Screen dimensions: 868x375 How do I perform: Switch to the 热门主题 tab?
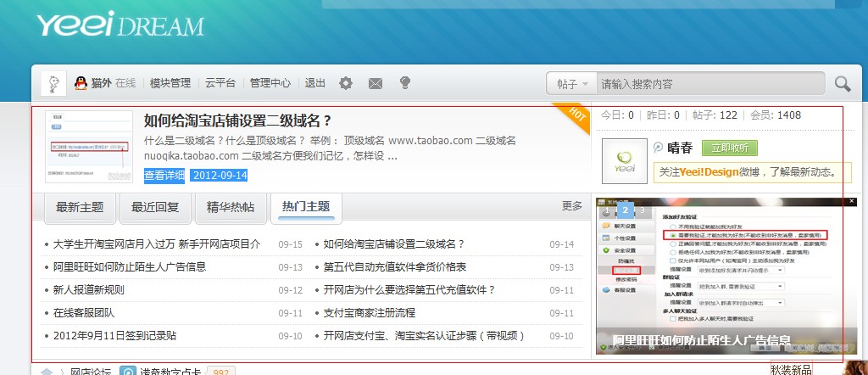(x=306, y=207)
